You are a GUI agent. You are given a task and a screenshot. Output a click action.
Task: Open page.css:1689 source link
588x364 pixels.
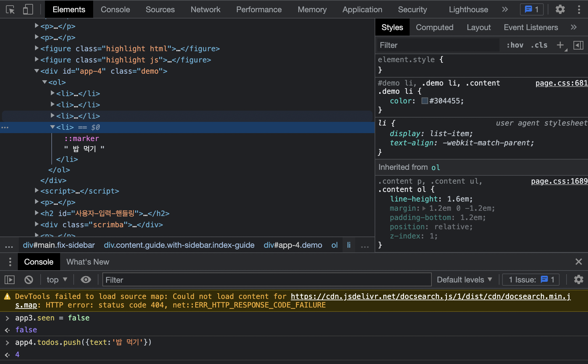(559, 181)
